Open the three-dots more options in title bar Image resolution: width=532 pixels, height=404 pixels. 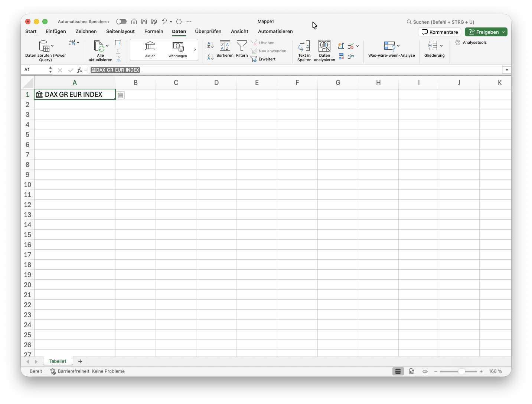[189, 22]
